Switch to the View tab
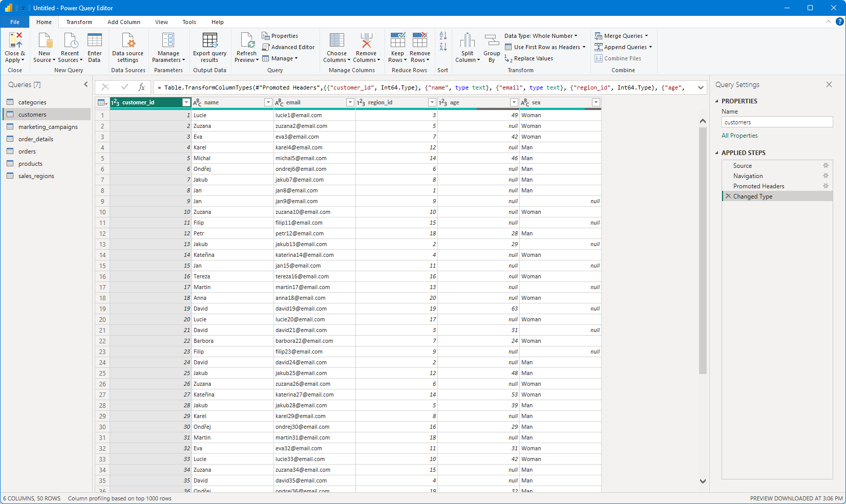Viewport: 846px width, 504px height. [162, 22]
